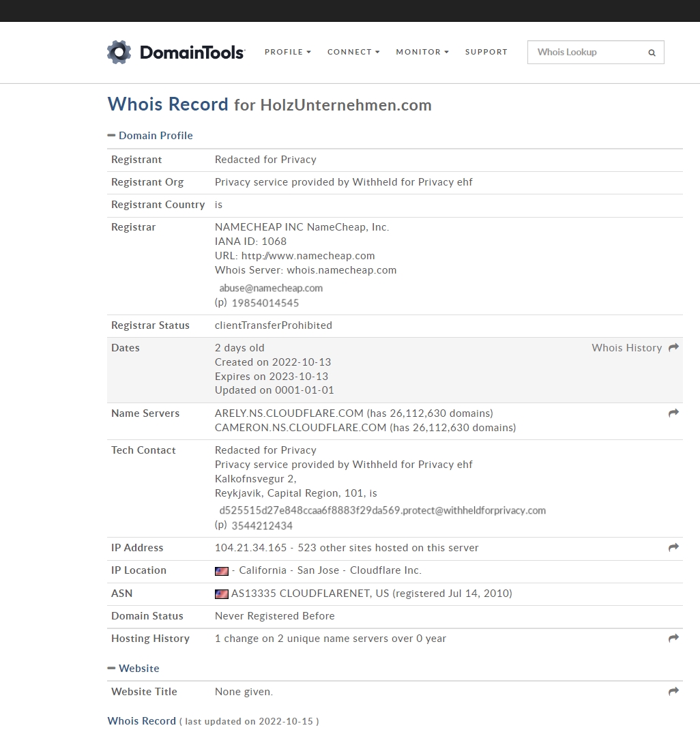Image resolution: width=700 pixels, height=730 pixels.
Task: Click the DomainTools wordmark
Action: pos(192,52)
